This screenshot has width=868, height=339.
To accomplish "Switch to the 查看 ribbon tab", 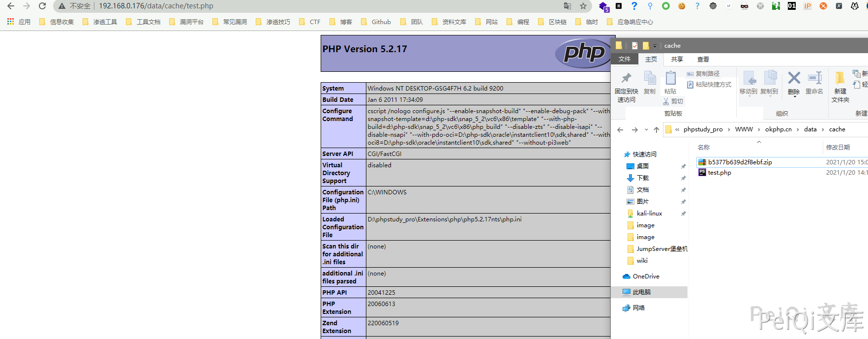I will (x=703, y=60).
